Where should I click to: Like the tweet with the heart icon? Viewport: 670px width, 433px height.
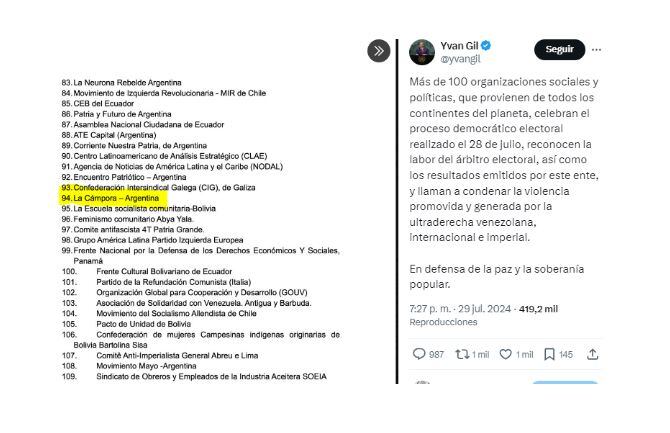[x=506, y=354]
